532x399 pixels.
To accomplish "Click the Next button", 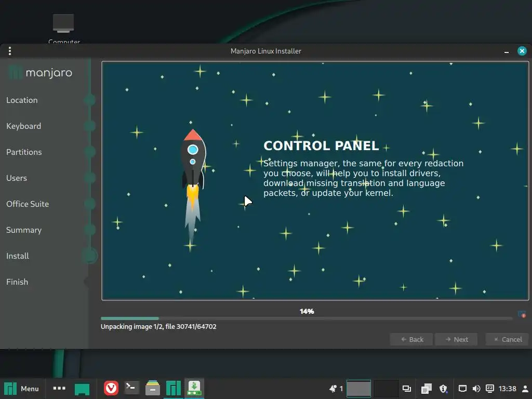I will pos(456,339).
